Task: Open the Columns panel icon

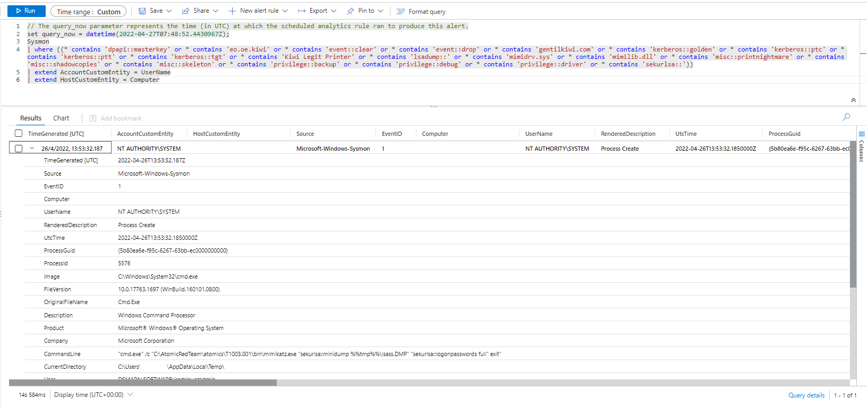Action: [x=862, y=134]
